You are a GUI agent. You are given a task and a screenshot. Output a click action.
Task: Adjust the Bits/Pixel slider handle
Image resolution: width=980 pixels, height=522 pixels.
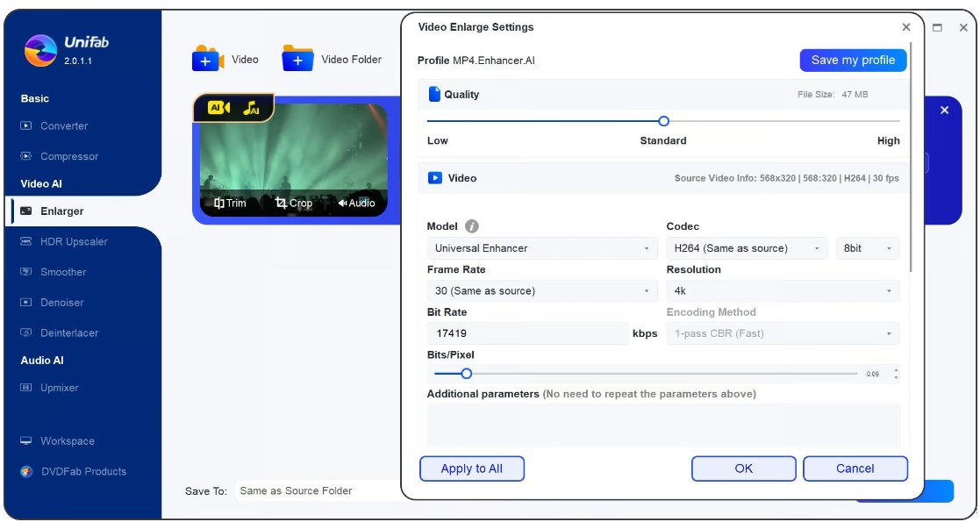466,374
